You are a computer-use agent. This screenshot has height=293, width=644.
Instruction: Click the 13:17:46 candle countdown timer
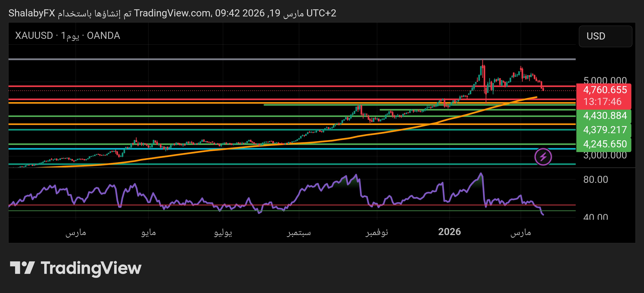click(x=602, y=102)
